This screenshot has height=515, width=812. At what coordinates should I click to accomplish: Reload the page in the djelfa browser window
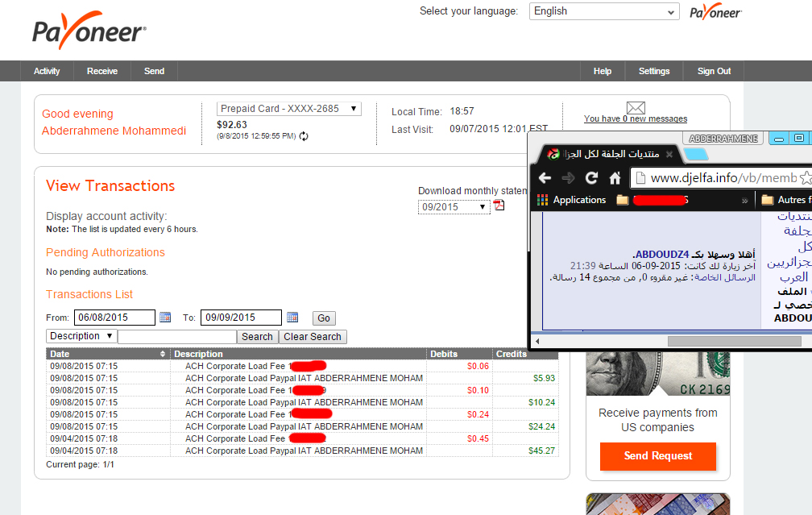591,178
